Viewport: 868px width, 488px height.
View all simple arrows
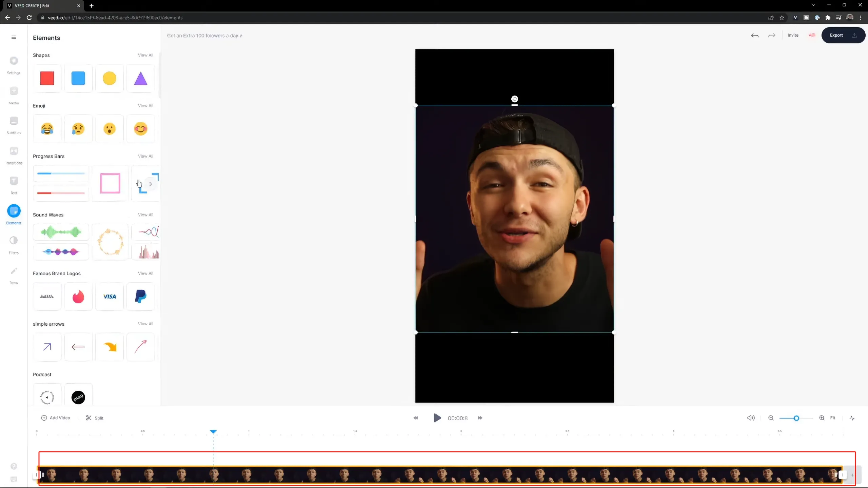145,324
